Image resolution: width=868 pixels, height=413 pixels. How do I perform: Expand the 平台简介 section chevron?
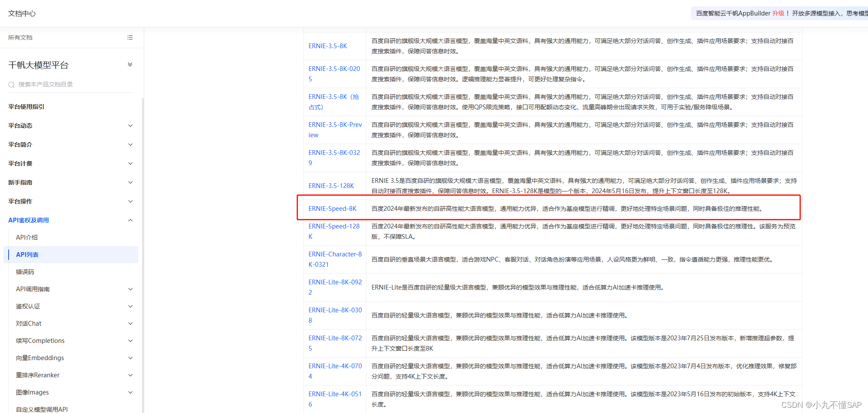[130, 145]
